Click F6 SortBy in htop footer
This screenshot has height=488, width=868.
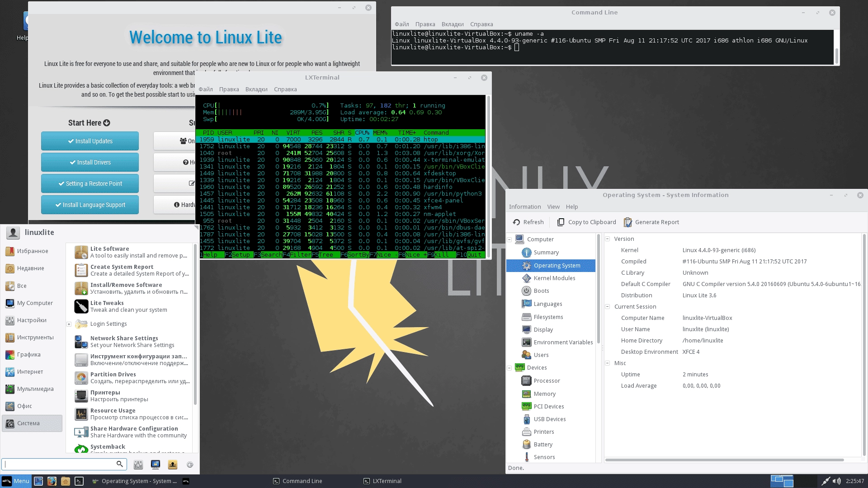[x=355, y=255]
